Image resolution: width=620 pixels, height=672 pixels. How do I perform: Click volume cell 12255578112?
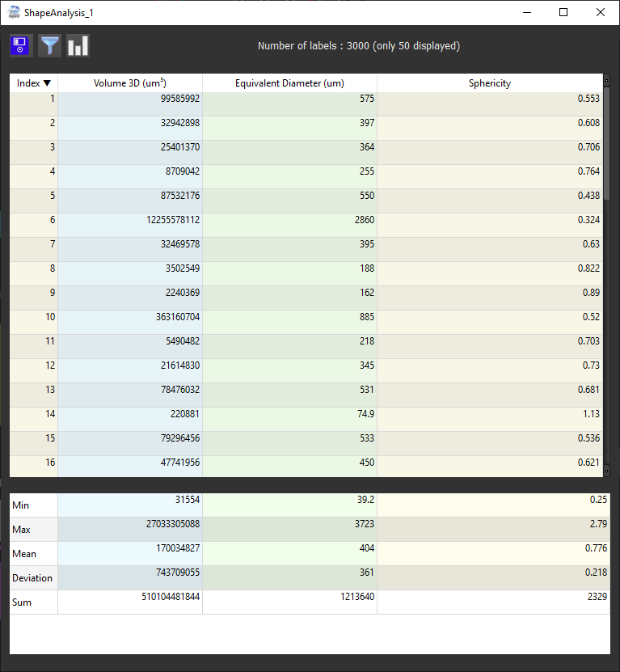(130, 226)
